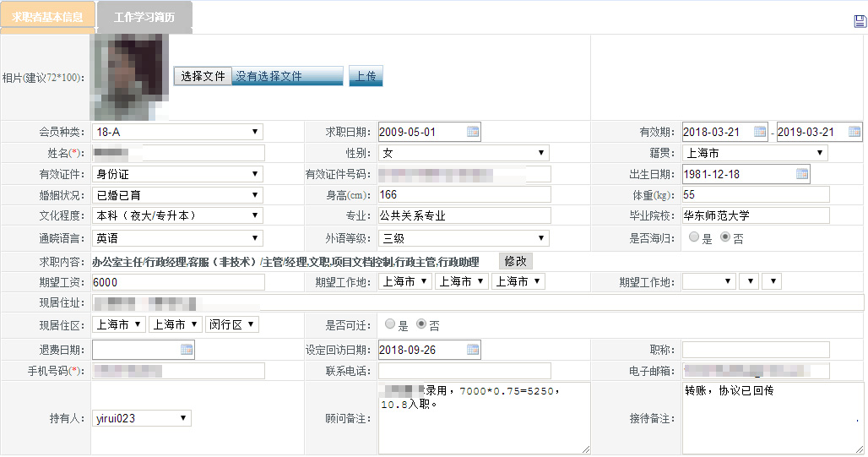Image resolution: width=868 pixels, height=457 pixels.
Task: Click the 期望工资 input field
Action: coord(178,282)
